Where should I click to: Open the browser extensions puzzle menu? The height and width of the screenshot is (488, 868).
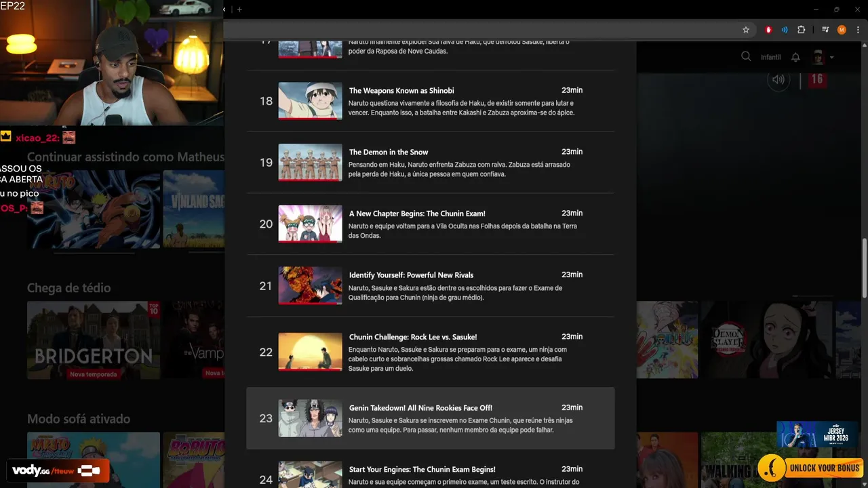pyautogui.click(x=802, y=30)
